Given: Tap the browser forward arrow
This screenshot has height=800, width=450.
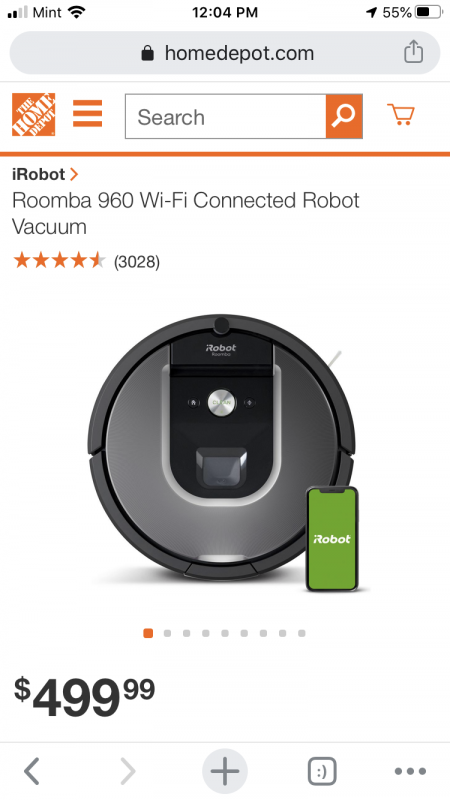Looking at the screenshot, I should click(128, 771).
